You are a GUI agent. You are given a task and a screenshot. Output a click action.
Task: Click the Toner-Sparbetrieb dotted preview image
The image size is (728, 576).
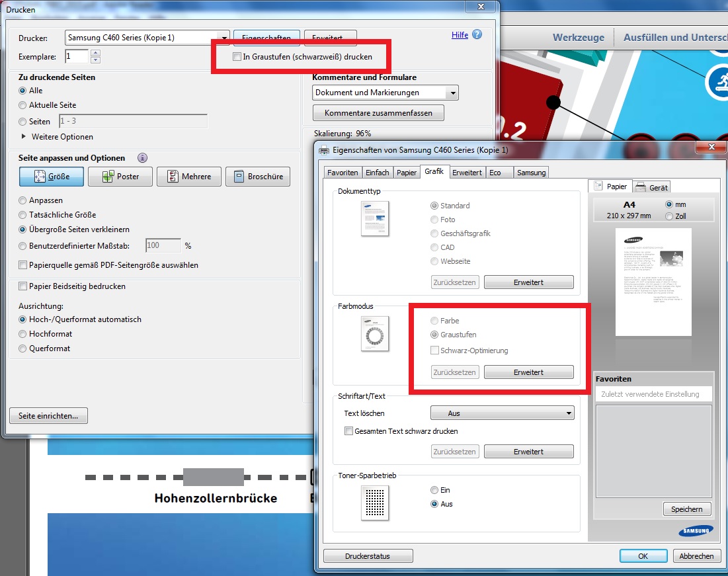(375, 503)
